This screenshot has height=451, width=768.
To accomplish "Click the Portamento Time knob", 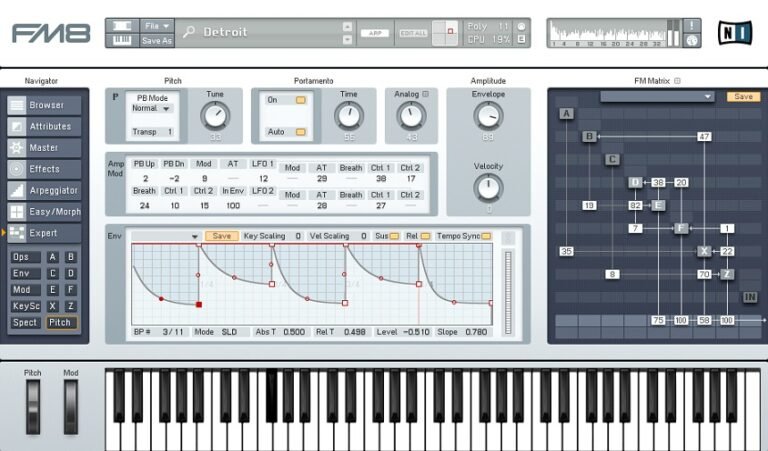I will 349,116.
